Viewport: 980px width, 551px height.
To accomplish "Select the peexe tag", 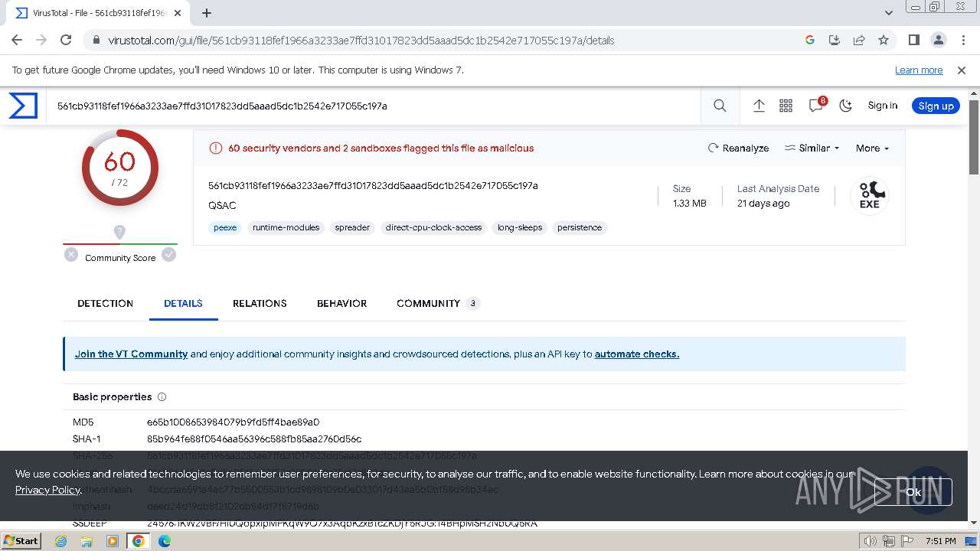I will point(225,227).
